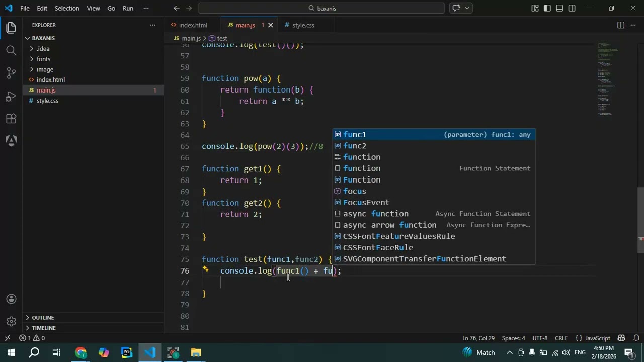Open Run and Debug view
This screenshot has height=362, width=644.
(11, 96)
